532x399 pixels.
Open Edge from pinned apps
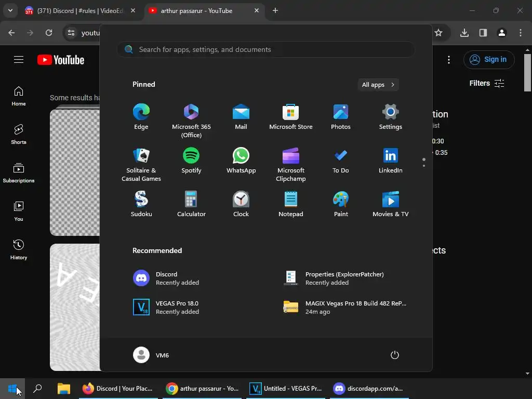(x=141, y=117)
